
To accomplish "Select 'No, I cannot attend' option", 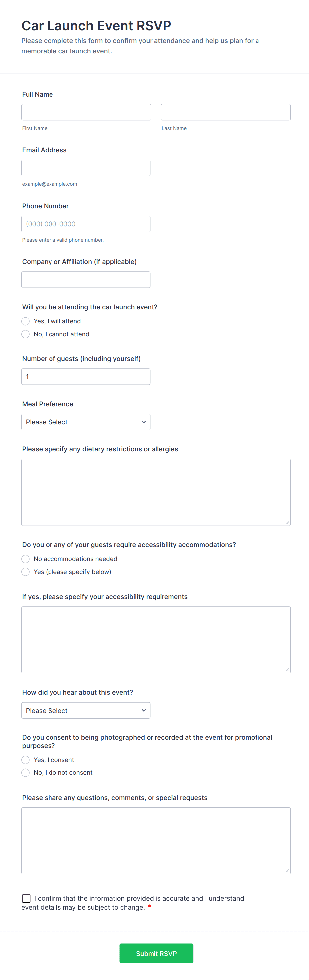I will pos(26,334).
